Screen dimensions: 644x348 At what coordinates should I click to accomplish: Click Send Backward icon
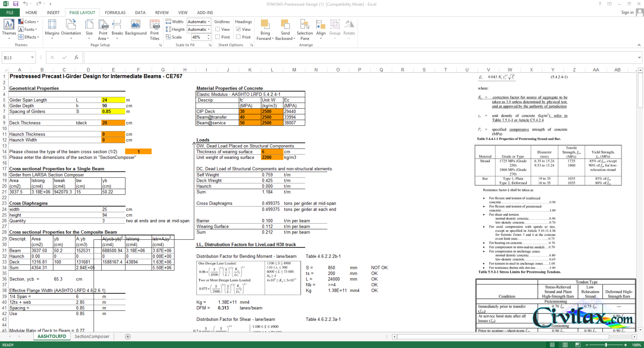[285, 24]
